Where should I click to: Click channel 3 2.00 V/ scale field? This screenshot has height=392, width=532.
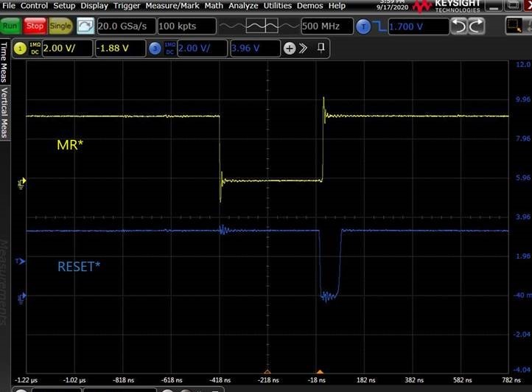coord(202,48)
